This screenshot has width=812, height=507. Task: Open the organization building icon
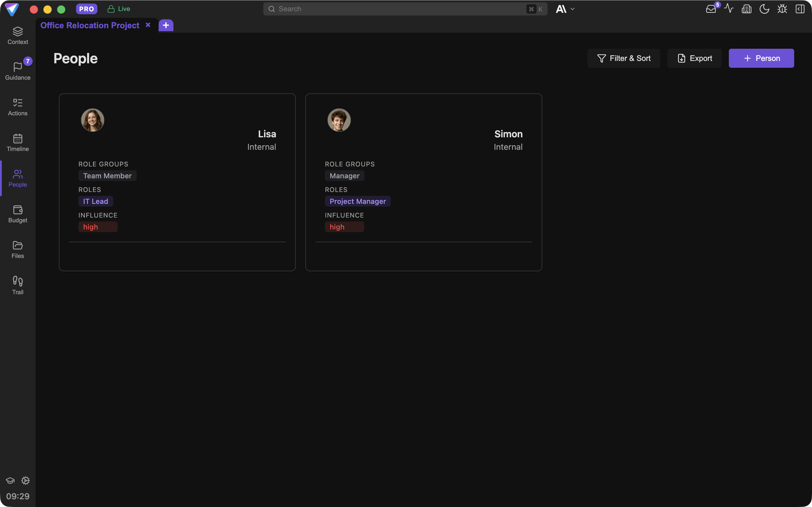click(x=747, y=9)
